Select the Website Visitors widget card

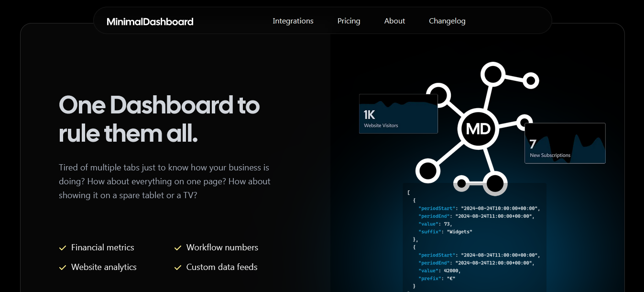tap(398, 114)
